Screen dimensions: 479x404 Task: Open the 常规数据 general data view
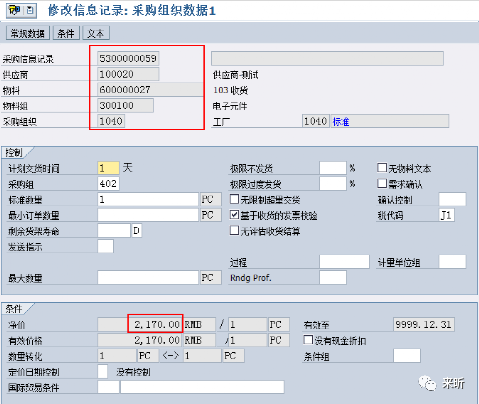28,33
